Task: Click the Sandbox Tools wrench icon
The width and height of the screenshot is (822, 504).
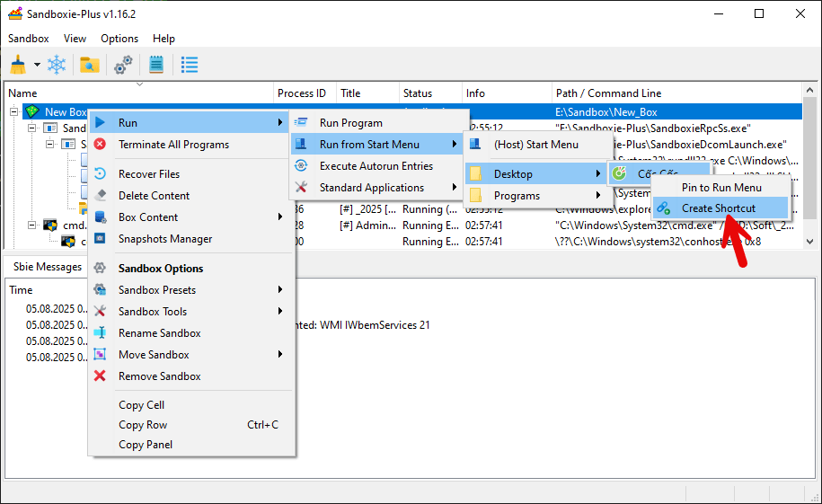Action: click(x=100, y=311)
